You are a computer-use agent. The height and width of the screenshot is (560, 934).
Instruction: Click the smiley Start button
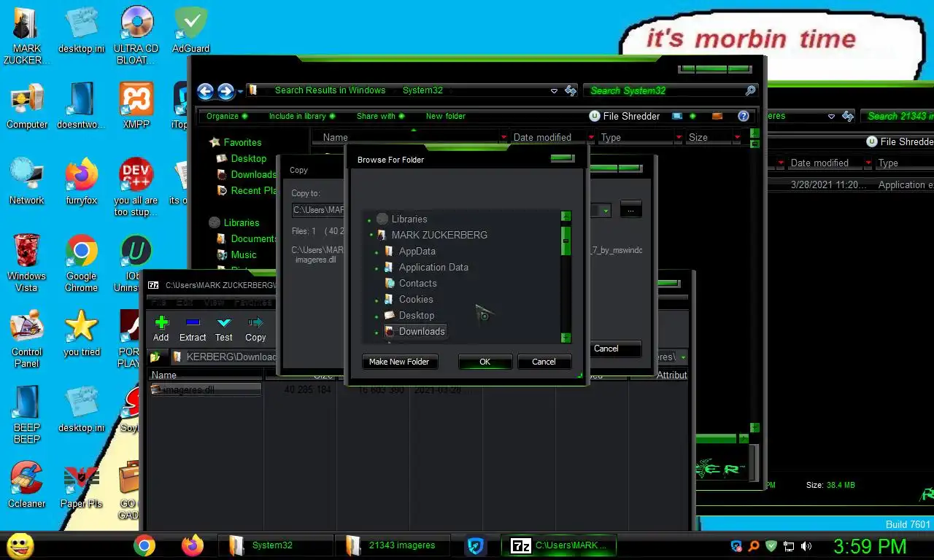click(20, 546)
